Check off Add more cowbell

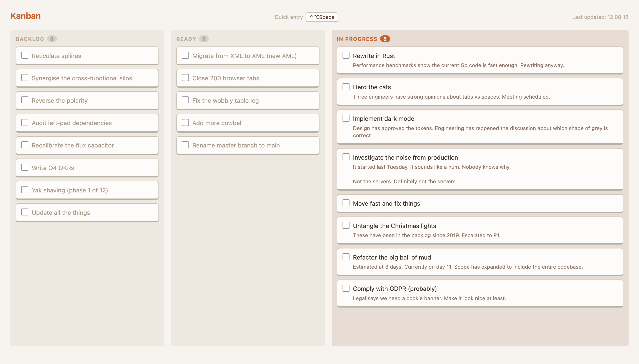click(185, 122)
